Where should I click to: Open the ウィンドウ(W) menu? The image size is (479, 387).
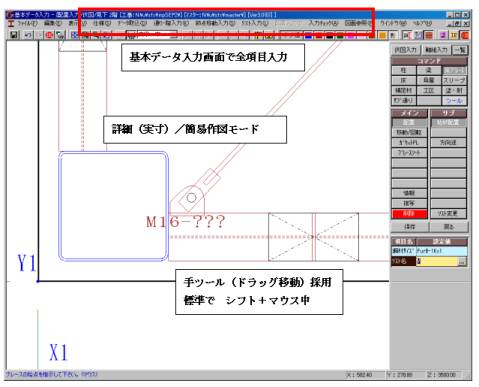point(393,23)
